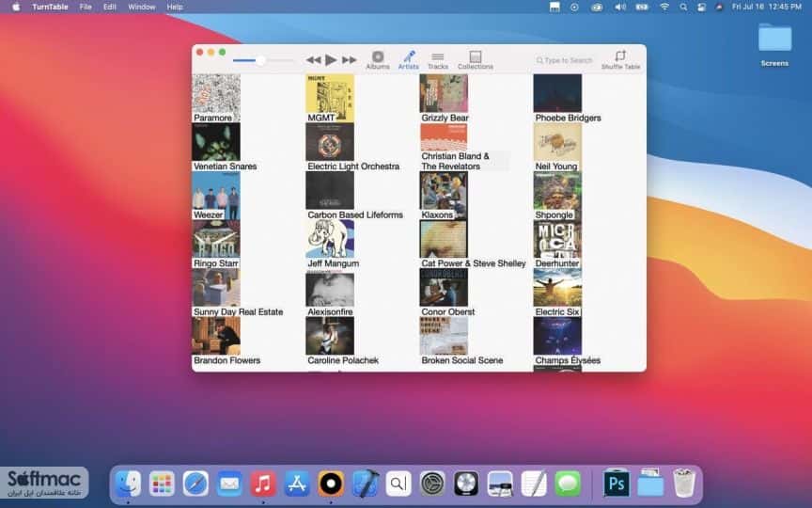Screen dimensions: 812x508
Task: Select Jeff Mangum elephant artwork
Action: pos(330,239)
